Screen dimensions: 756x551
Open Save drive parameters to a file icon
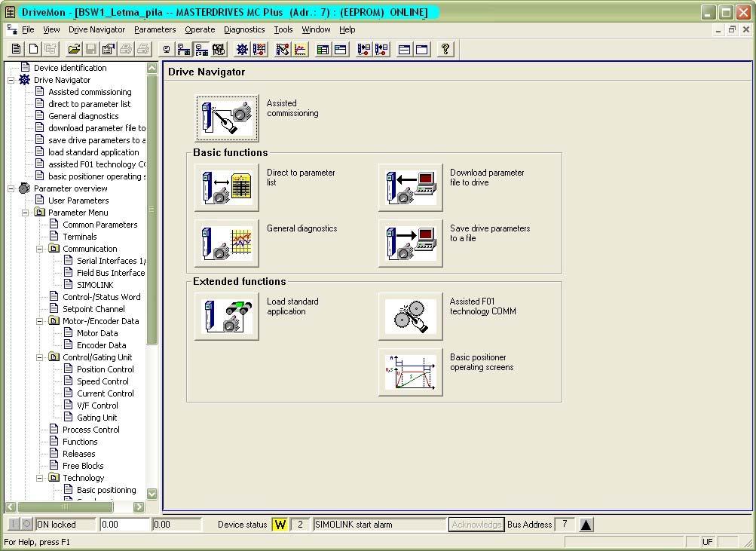coord(410,243)
